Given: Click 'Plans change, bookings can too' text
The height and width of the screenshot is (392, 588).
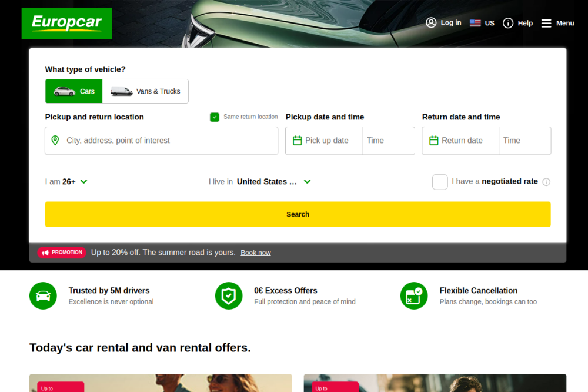Looking at the screenshot, I should click(x=488, y=302).
